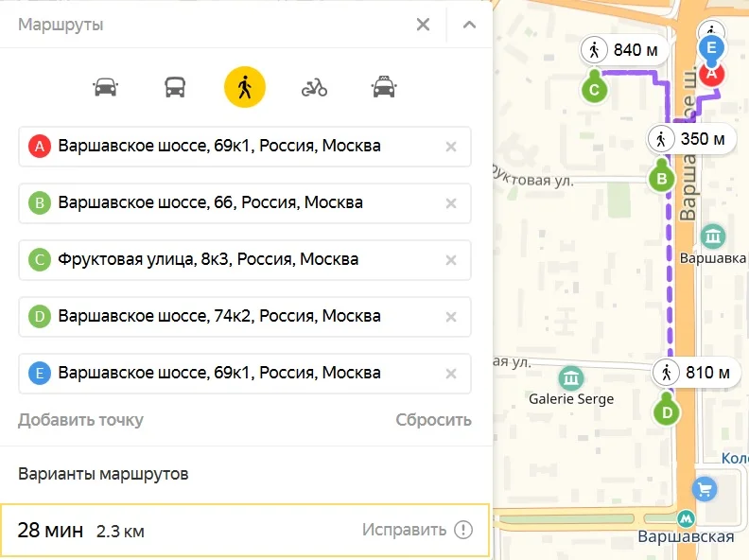Click the red A badge in first field
749x560 pixels.
pos(40,147)
